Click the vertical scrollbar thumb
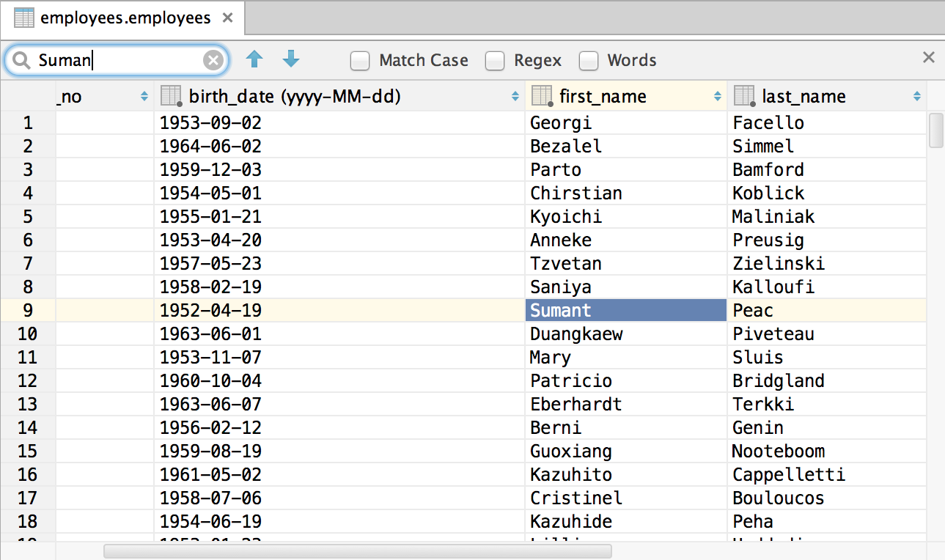 click(x=936, y=130)
